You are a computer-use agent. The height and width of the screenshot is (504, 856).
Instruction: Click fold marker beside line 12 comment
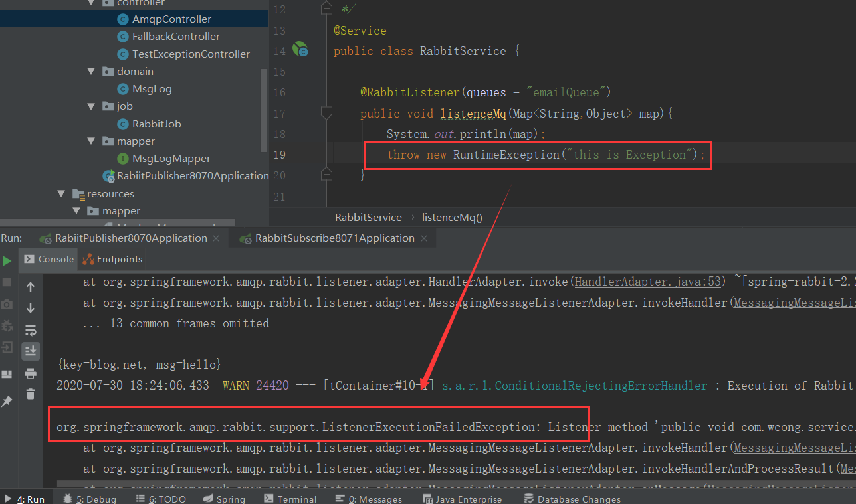[x=326, y=8]
